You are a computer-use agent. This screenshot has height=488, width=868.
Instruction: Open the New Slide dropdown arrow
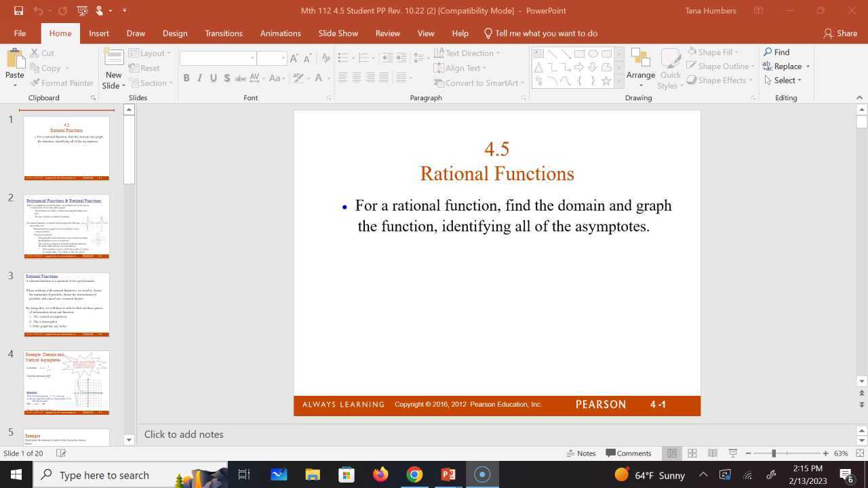click(123, 85)
